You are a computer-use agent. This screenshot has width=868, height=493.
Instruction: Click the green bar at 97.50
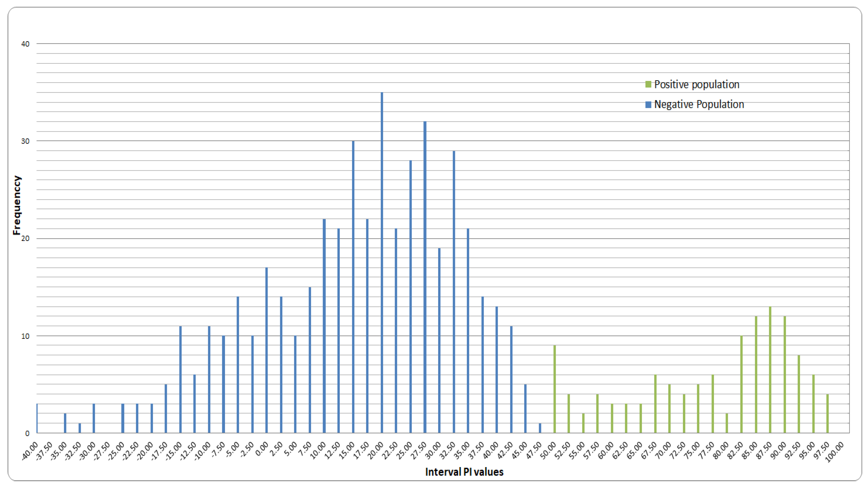point(827,414)
